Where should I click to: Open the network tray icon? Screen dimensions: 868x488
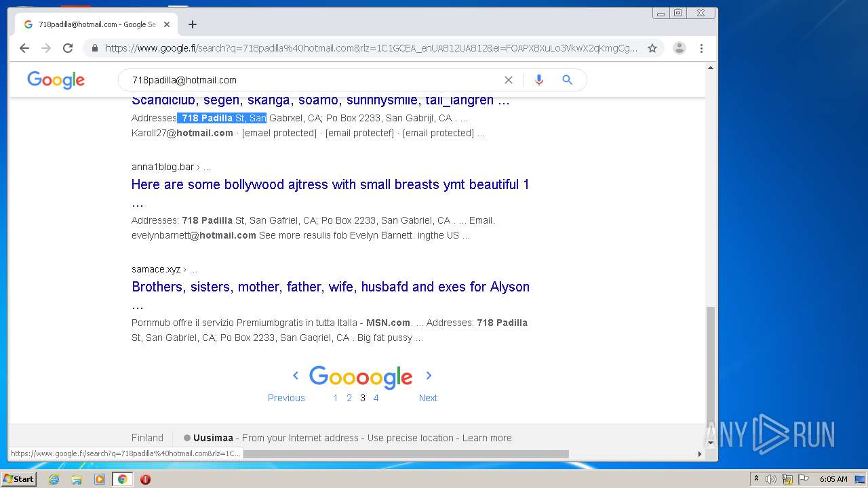click(x=787, y=479)
